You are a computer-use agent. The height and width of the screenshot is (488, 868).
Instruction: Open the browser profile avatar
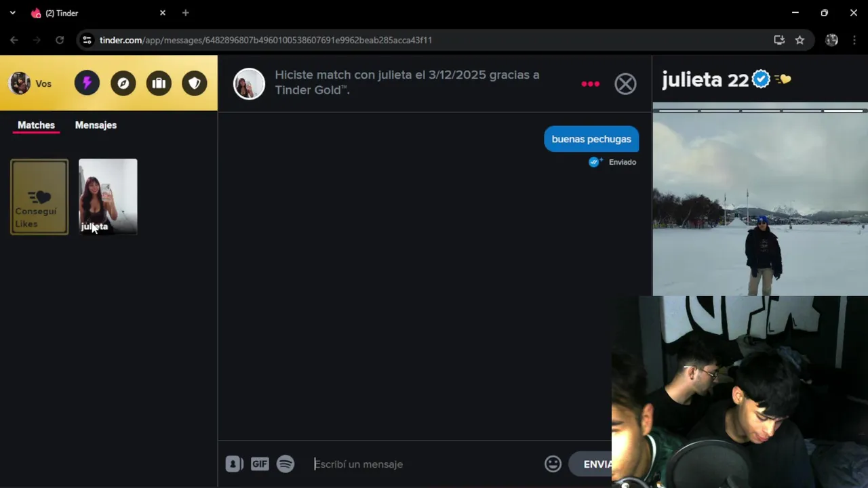tap(831, 40)
